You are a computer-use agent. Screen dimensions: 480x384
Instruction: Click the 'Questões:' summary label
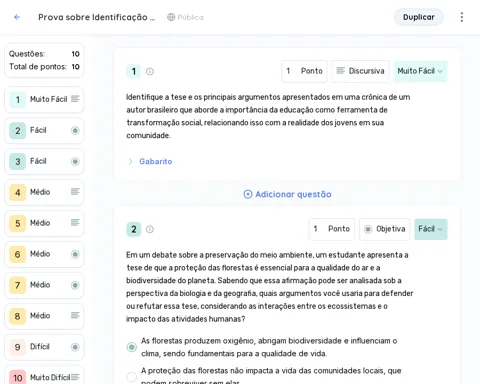click(27, 54)
